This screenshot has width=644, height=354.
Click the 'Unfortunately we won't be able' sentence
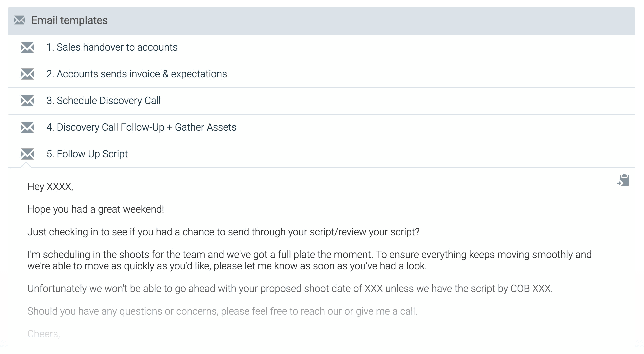click(x=290, y=289)
